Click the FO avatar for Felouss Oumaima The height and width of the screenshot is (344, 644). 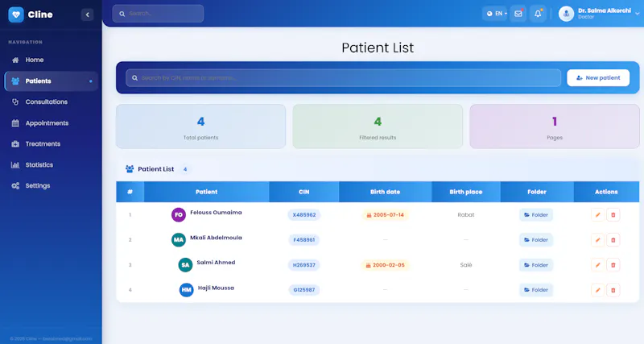click(179, 214)
